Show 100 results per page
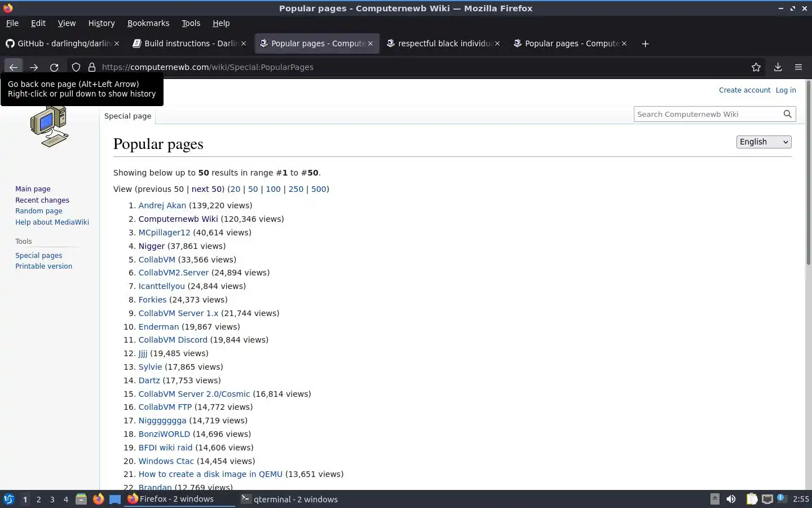812x508 pixels. coord(273,189)
